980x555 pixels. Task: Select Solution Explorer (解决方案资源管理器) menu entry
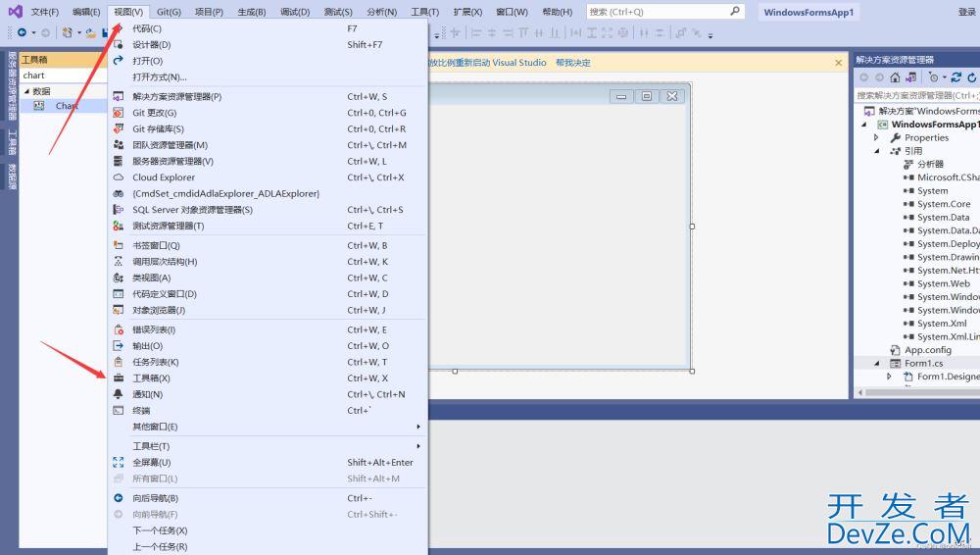click(x=176, y=97)
